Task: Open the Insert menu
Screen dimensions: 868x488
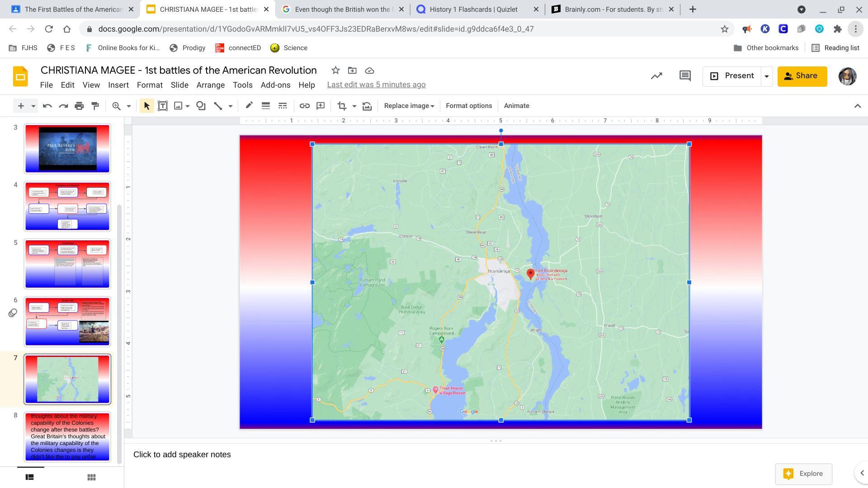Action: (x=118, y=85)
